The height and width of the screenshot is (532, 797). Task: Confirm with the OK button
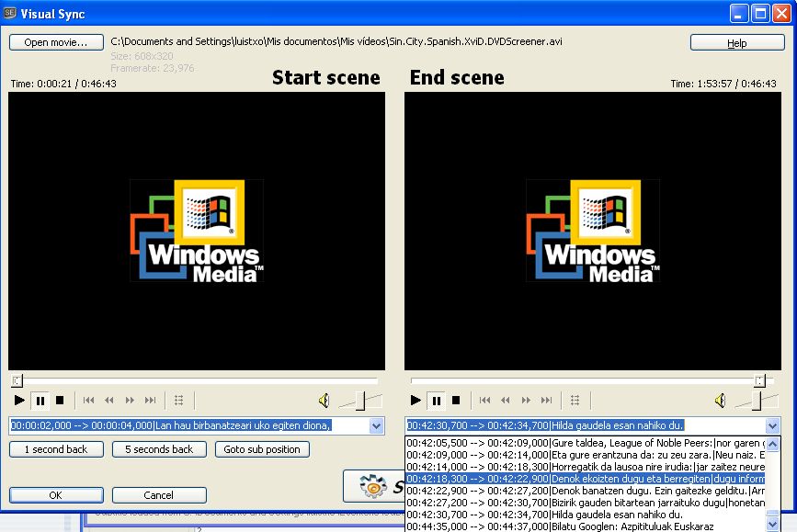click(x=56, y=495)
